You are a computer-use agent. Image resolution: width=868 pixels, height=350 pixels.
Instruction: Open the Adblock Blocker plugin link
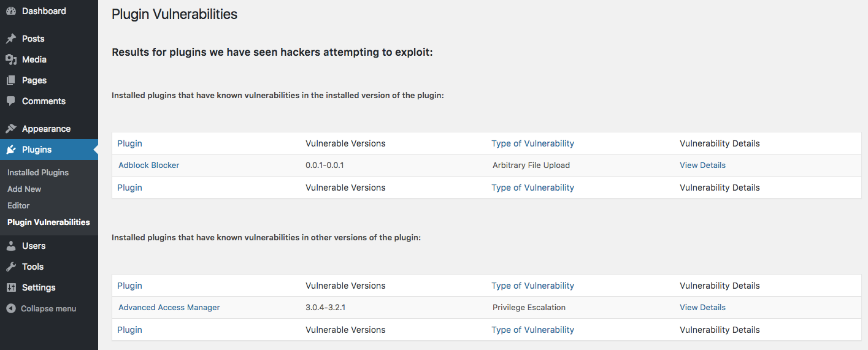pyautogui.click(x=149, y=165)
